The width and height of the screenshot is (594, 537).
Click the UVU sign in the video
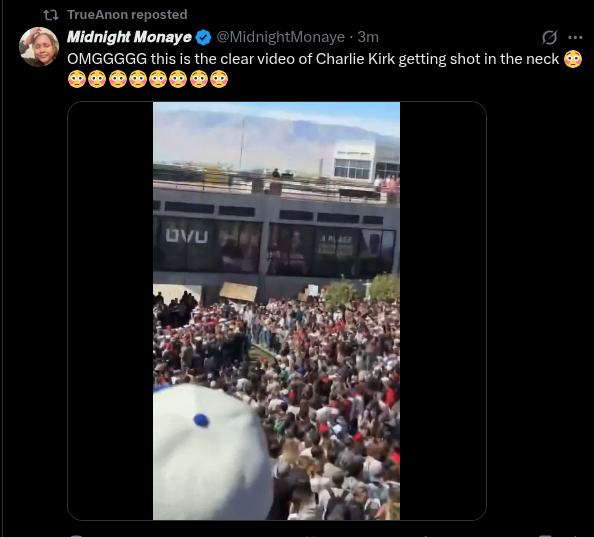click(x=186, y=236)
